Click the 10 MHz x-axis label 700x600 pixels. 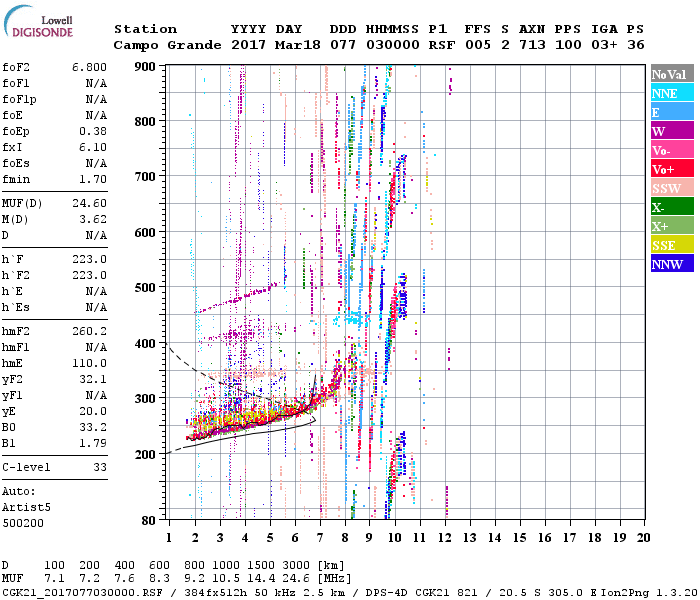click(x=394, y=538)
